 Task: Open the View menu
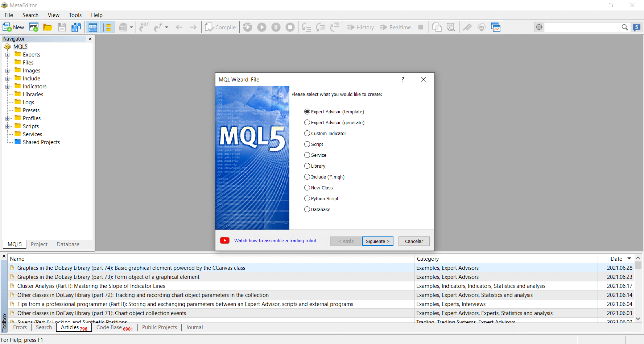[x=53, y=15]
